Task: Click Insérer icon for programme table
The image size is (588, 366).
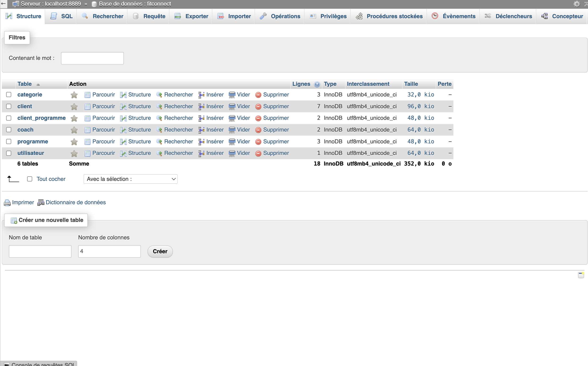Action: point(201,141)
